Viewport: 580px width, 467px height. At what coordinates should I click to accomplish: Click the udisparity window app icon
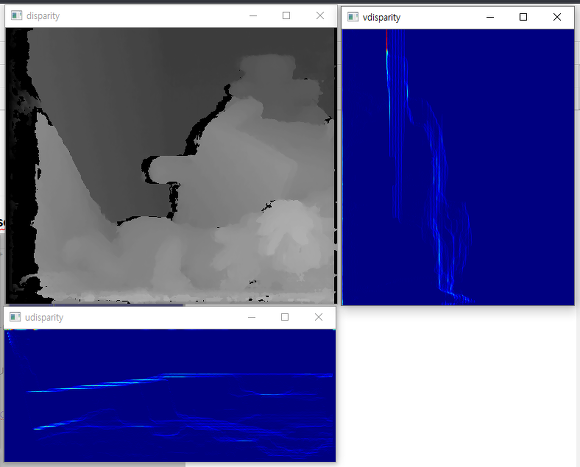[15, 317]
